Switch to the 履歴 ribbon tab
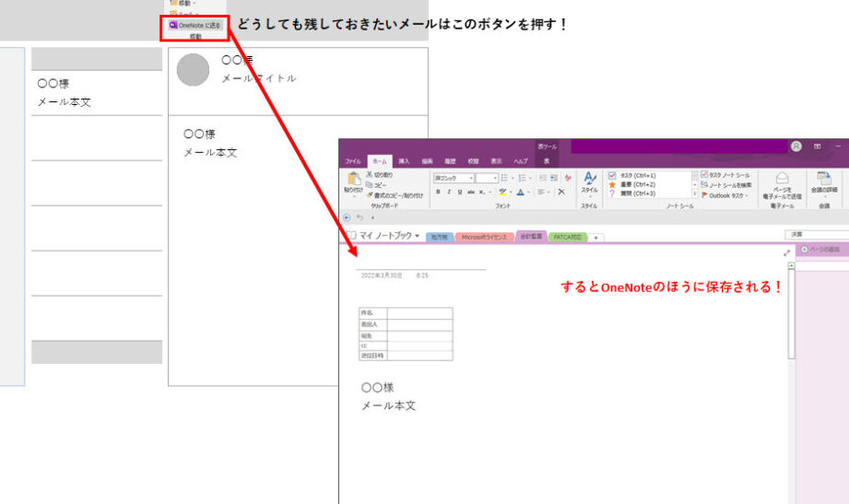849x504 pixels. [x=450, y=161]
